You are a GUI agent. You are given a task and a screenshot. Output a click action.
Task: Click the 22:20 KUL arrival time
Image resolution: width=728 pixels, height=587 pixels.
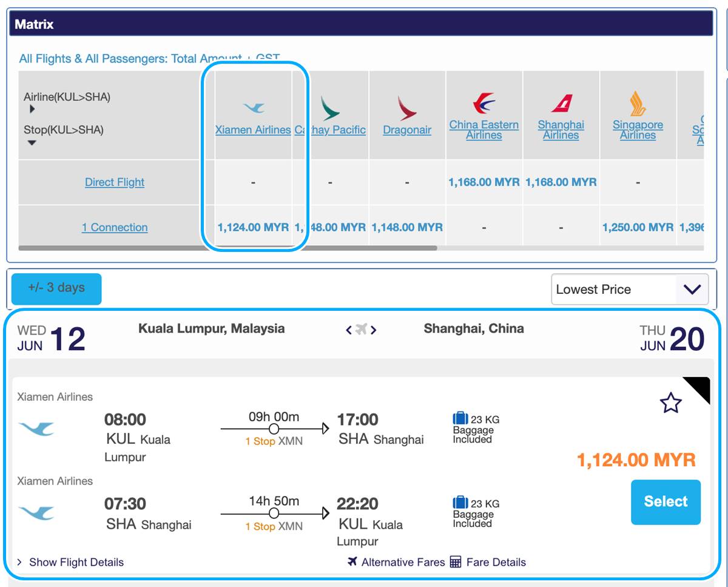[x=358, y=504]
